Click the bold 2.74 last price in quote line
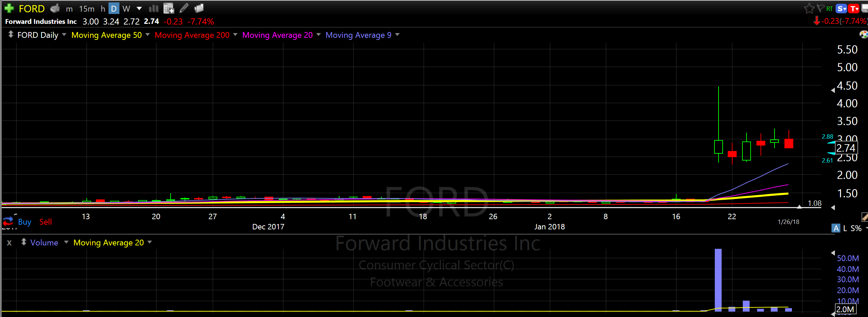868x317 pixels. point(151,21)
